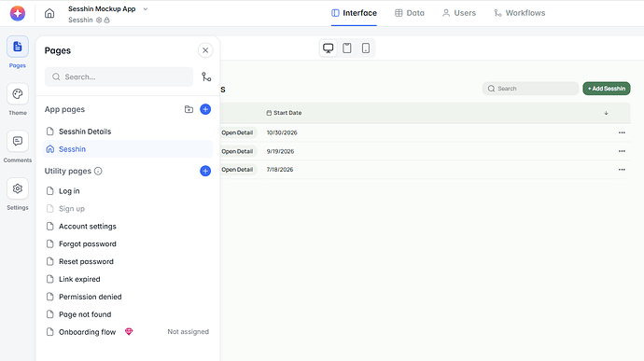Focus the Pages search field
The image size is (644, 361).
coord(119,76)
